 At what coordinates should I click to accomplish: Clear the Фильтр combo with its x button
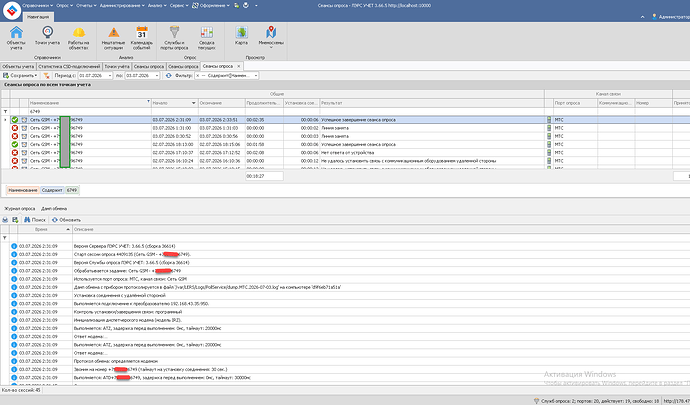pyautogui.click(x=198, y=76)
